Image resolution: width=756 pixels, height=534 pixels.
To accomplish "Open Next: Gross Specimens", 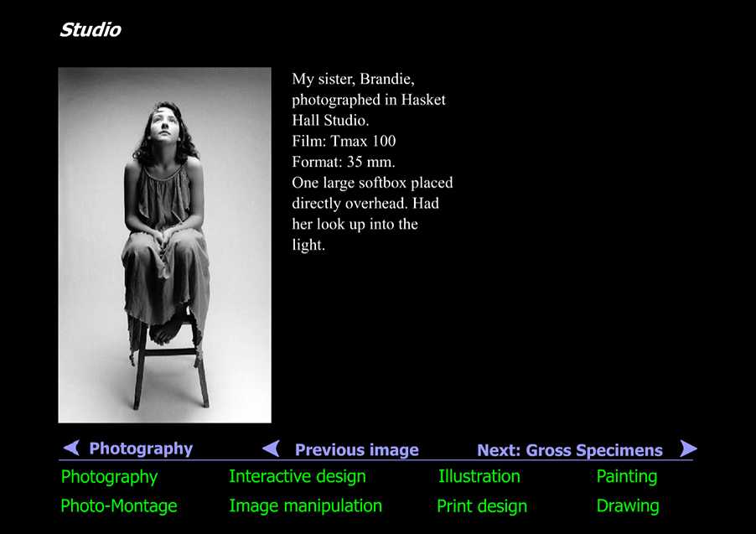I will coord(571,450).
